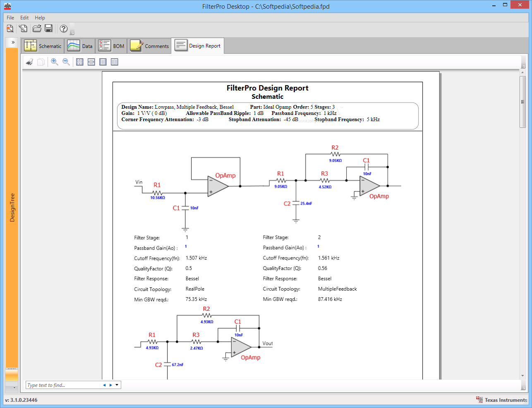Open the main toolbar overflow options
The image size is (532, 408).
click(72, 32)
